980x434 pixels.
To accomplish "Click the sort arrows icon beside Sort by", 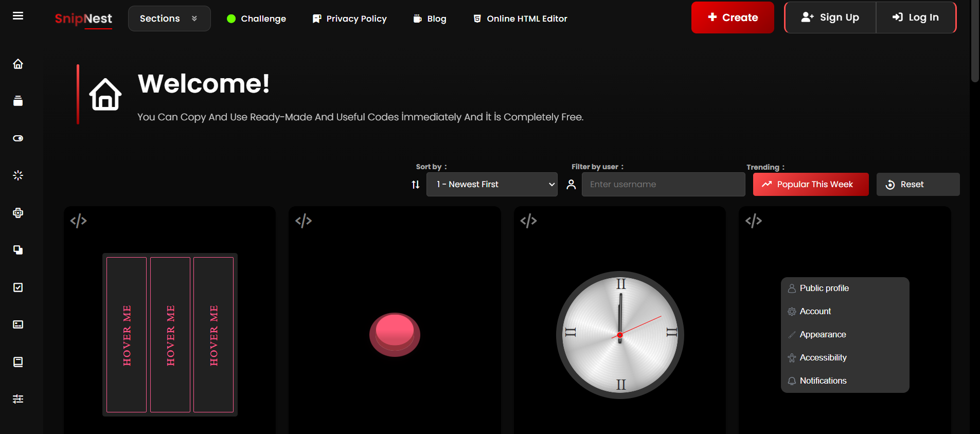I will pyautogui.click(x=416, y=185).
